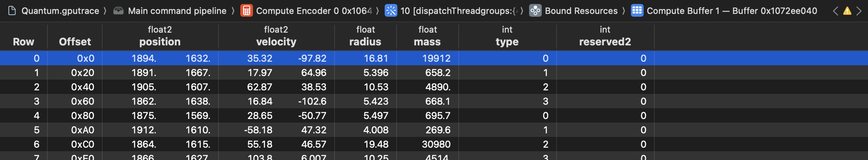The width and height of the screenshot is (868, 160).
Task: Click the yellow warning triangle icon
Action: 847,11
